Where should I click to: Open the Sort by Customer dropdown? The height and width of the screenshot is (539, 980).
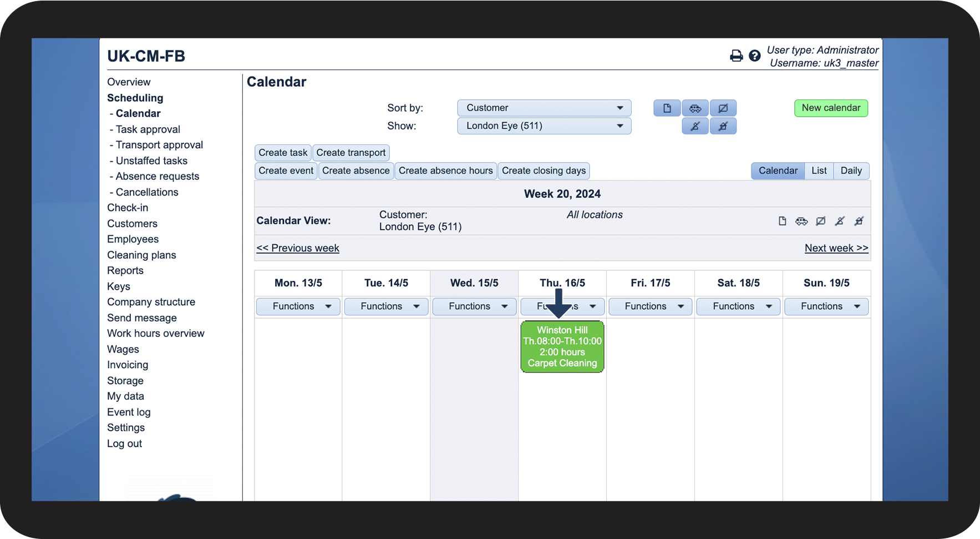click(x=544, y=108)
